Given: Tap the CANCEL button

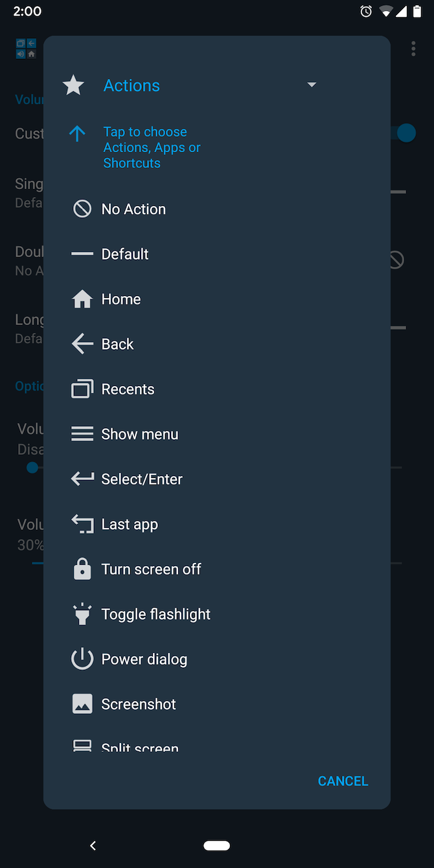Looking at the screenshot, I should 343,781.
